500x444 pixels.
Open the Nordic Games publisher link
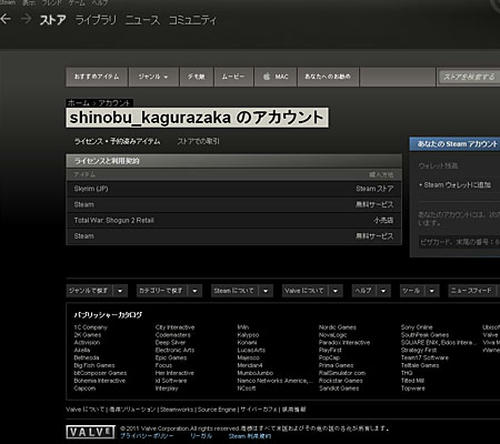(x=338, y=327)
